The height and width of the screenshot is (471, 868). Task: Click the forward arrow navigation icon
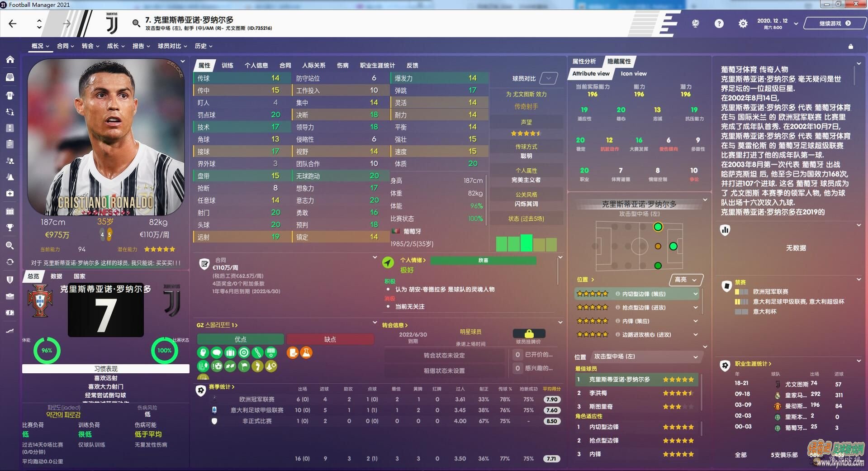click(66, 24)
